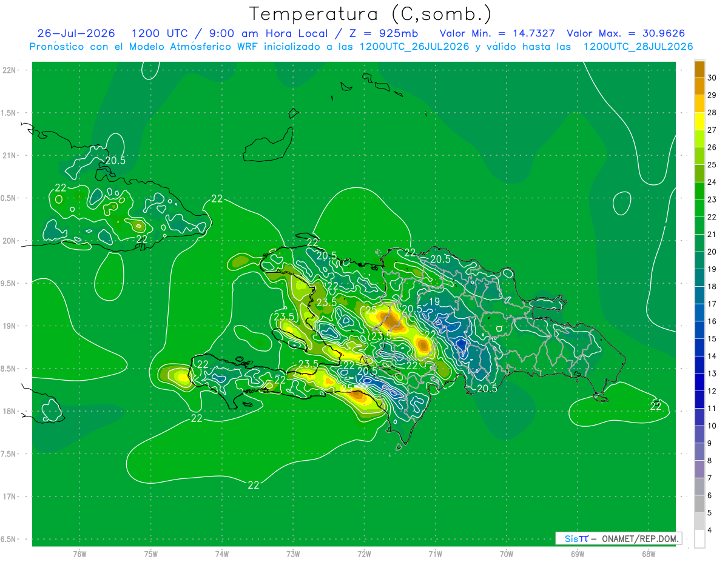Click the purple colorbar swatch between 7 and 8
The width and height of the screenshot is (728, 562).
click(x=699, y=470)
